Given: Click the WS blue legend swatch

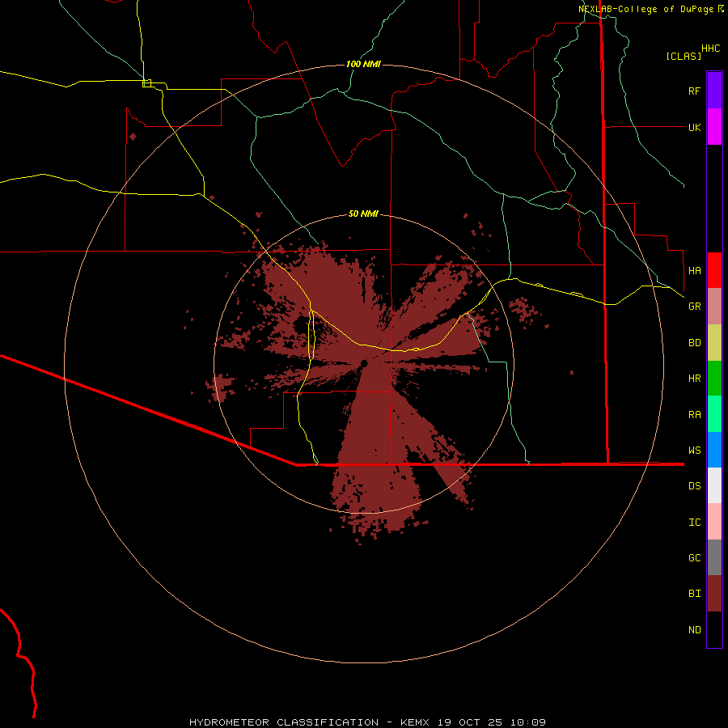Looking at the screenshot, I should click(714, 450).
